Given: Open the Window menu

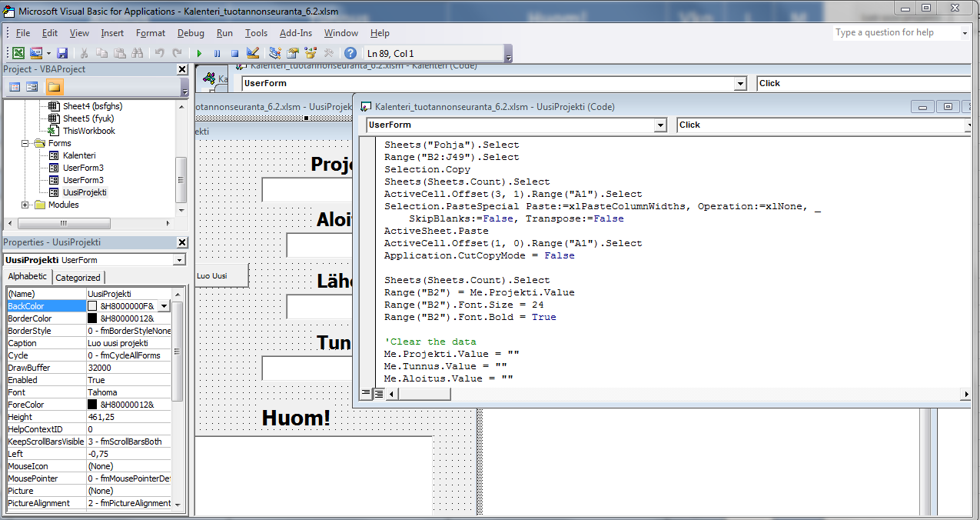Looking at the screenshot, I should point(341,33).
